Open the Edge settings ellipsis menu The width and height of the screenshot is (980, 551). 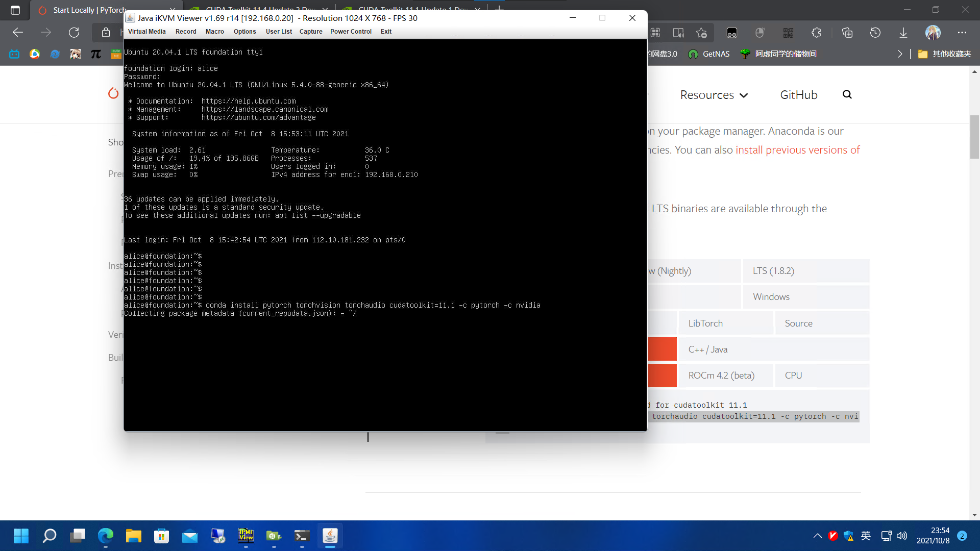tap(962, 33)
